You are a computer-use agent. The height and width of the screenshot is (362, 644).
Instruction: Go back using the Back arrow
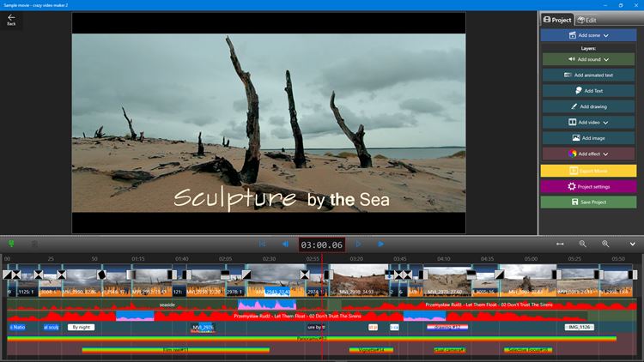click(x=11, y=20)
